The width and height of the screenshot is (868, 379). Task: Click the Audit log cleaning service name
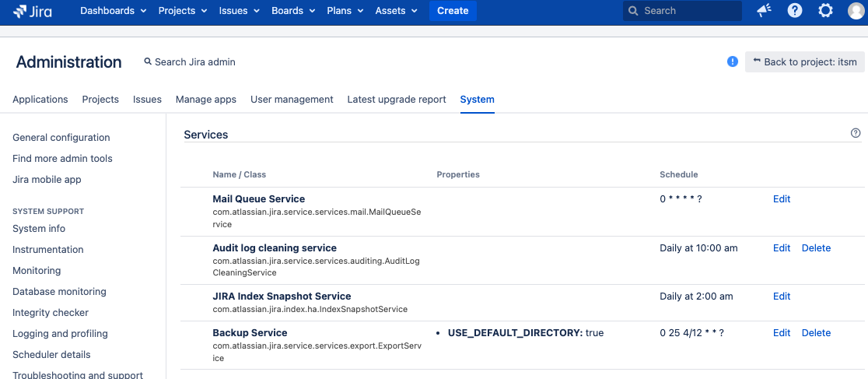click(275, 247)
